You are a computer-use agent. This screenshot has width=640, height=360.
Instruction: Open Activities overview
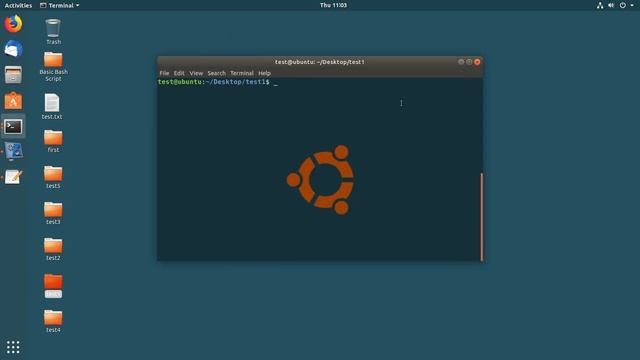tap(18, 5)
